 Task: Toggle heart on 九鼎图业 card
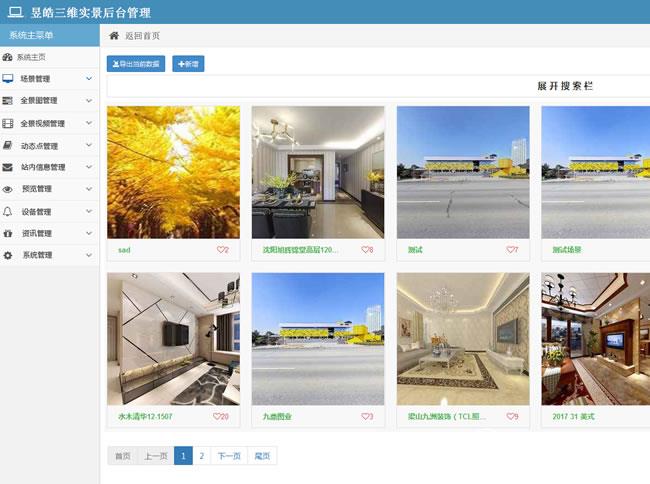click(x=365, y=416)
